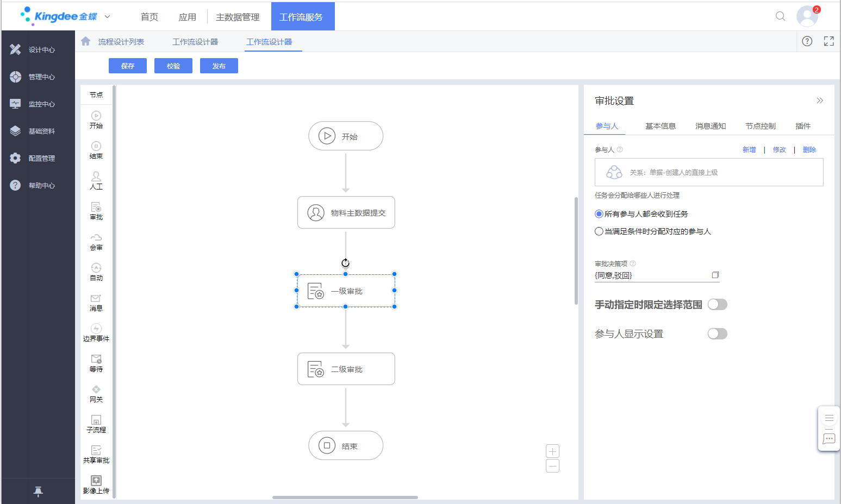The width and height of the screenshot is (841, 504).
Task: Click the search magnifier icon in header
Action: [x=780, y=16]
